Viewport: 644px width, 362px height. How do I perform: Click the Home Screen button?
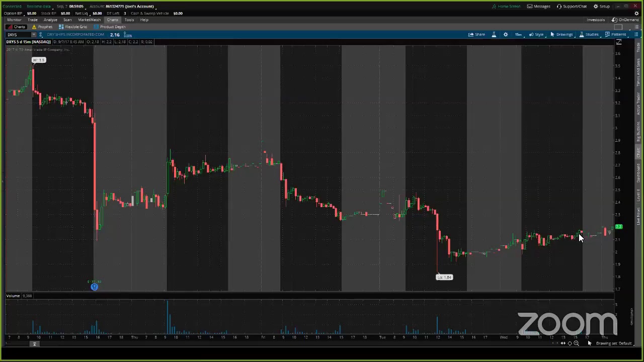click(506, 6)
